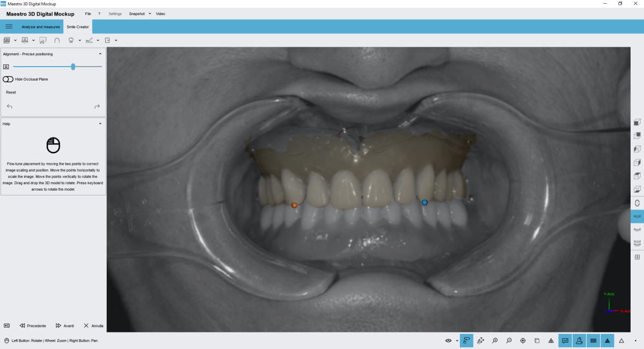Toggle the Hide Occlusal Plane switch
The width and height of the screenshot is (644, 349).
pyautogui.click(x=8, y=79)
